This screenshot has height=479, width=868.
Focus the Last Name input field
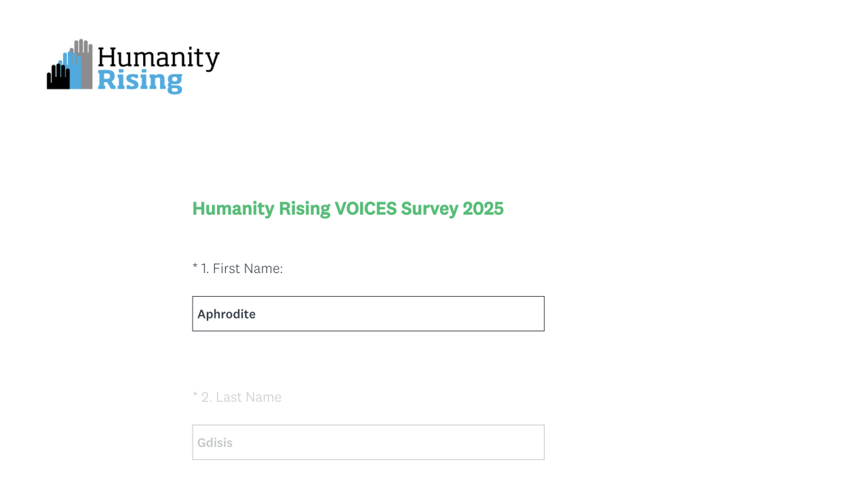pos(368,442)
